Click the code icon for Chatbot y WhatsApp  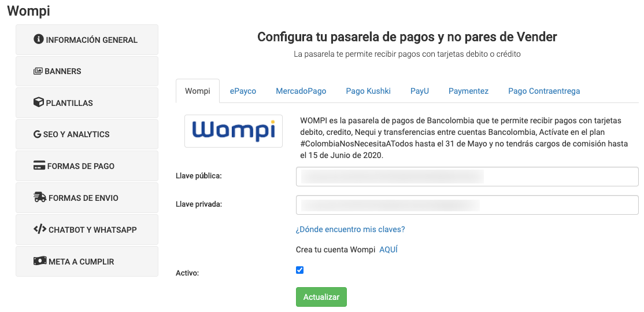40,229
